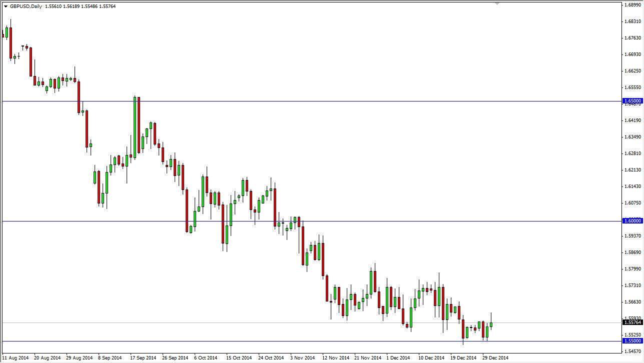Click the 12 Nov 2014 date label

click(x=335, y=358)
